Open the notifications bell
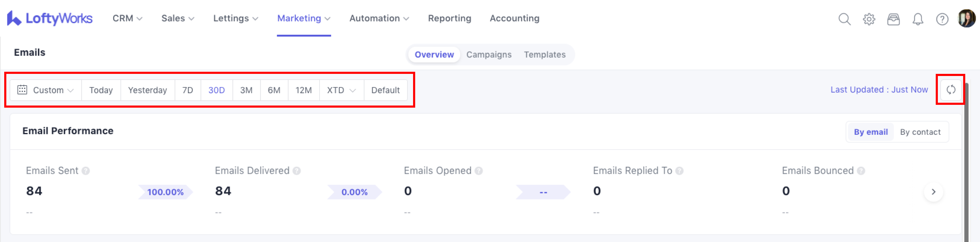This screenshot has height=242, width=980. tap(917, 19)
